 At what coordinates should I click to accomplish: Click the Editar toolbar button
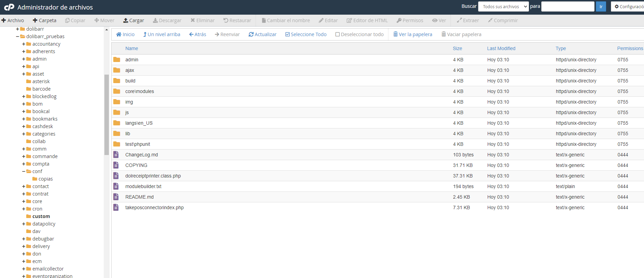point(328,20)
